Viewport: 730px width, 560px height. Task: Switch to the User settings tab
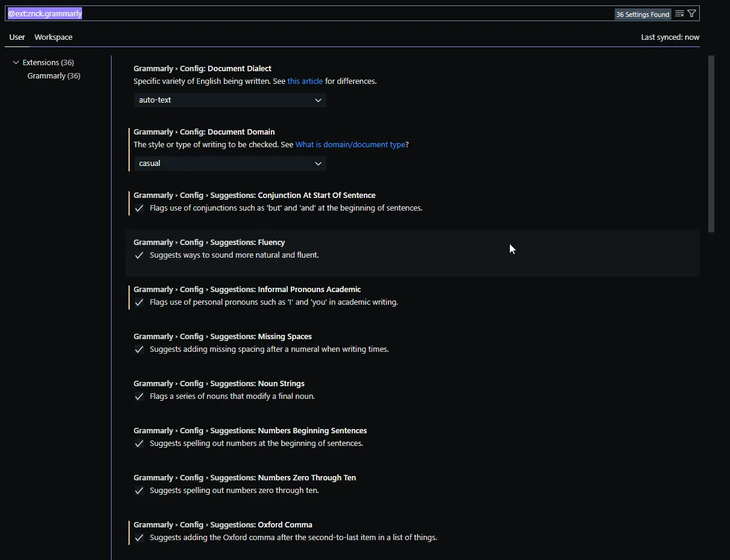17,37
